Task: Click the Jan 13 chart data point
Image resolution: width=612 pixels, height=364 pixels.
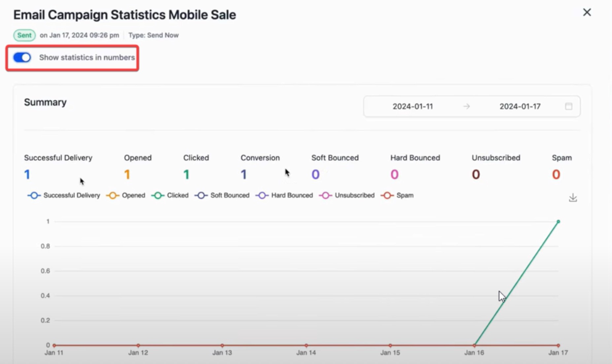Action: [x=222, y=345]
